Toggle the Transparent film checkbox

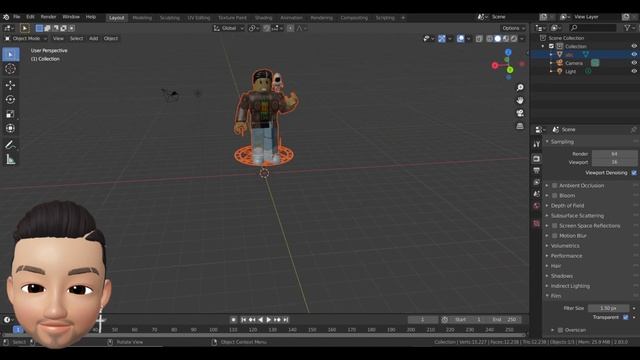(x=626, y=317)
